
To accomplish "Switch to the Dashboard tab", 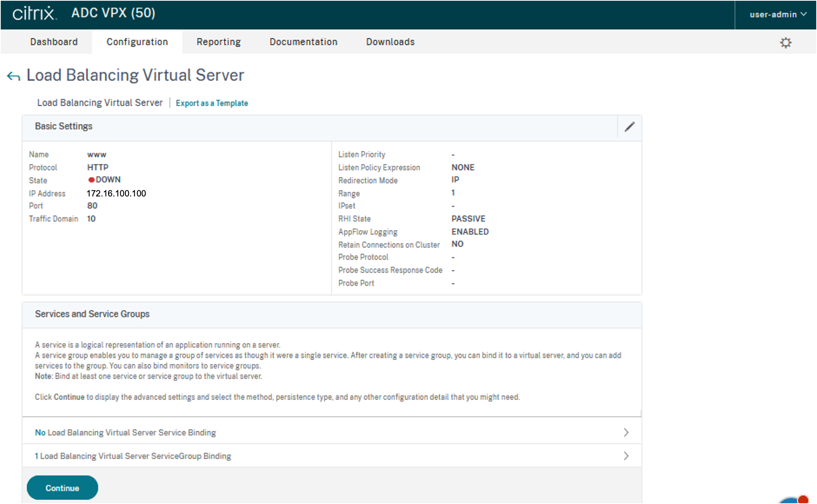I will point(54,42).
